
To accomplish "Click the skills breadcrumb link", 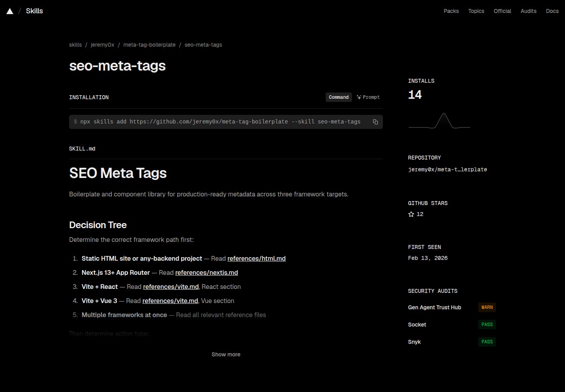I will 75,45.
